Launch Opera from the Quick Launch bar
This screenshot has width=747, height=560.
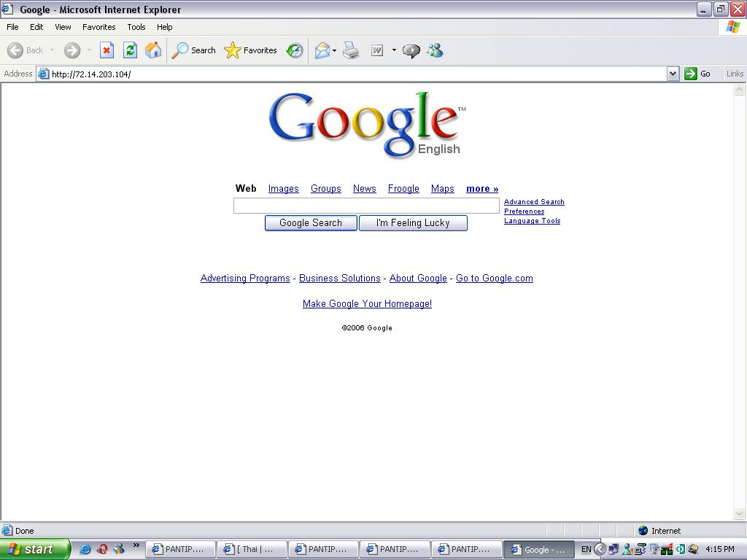[x=102, y=549]
